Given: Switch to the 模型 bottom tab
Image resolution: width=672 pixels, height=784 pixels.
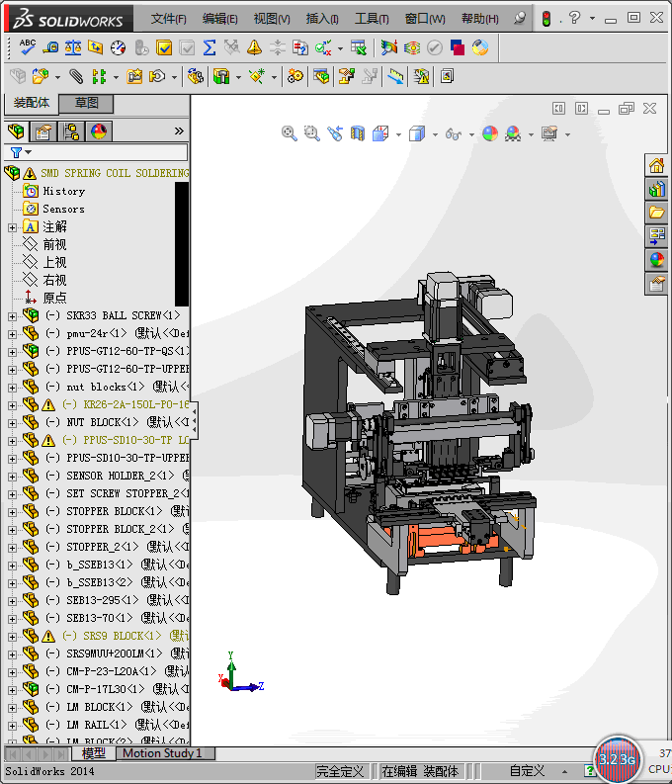Looking at the screenshot, I should pos(93,753).
